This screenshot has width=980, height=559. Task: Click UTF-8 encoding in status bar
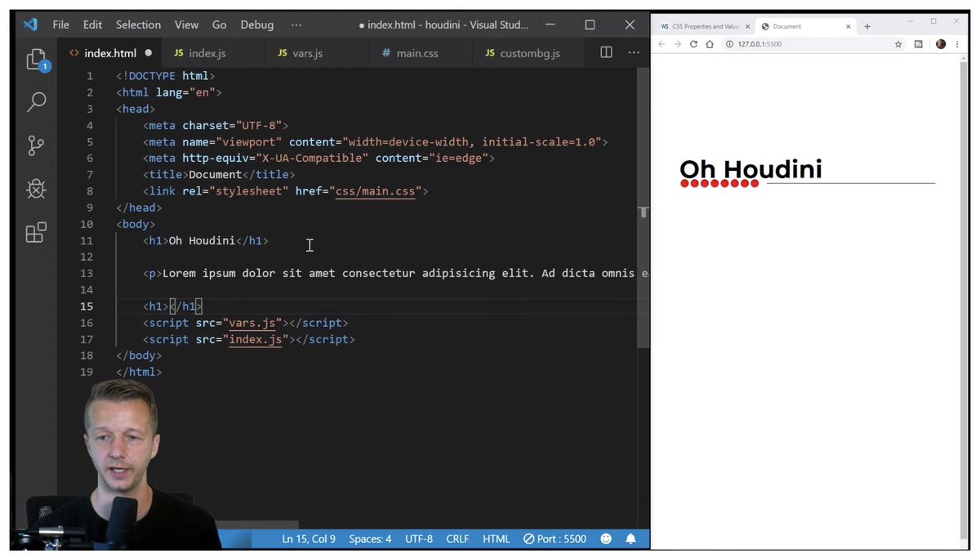[419, 539]
